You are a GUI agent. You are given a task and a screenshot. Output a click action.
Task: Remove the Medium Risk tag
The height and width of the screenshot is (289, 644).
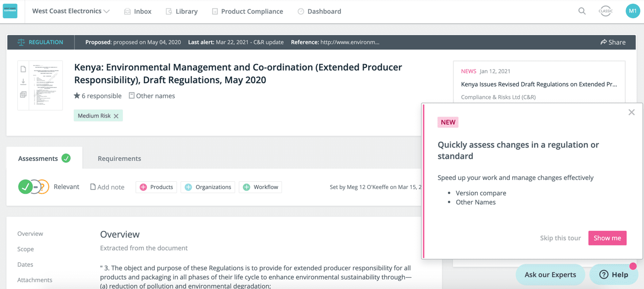click(116, 116)
